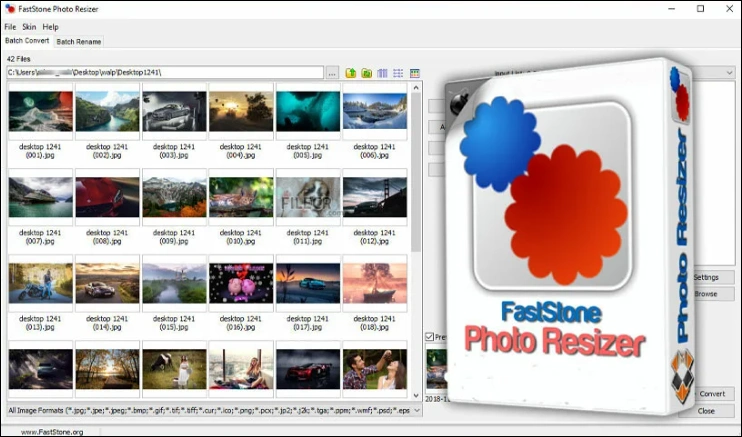Click the "42 Files" count label
This screenshot has height=437, width=742.
(18, 59)
